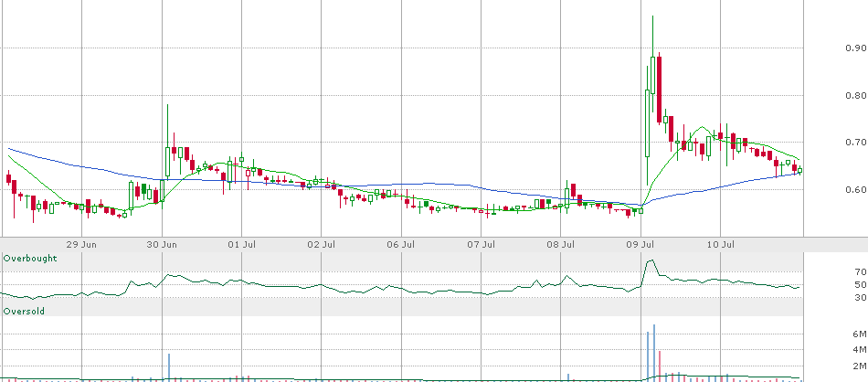
Task: Click the large red candle after the 09 Jul peak
Action: (660, 89)
